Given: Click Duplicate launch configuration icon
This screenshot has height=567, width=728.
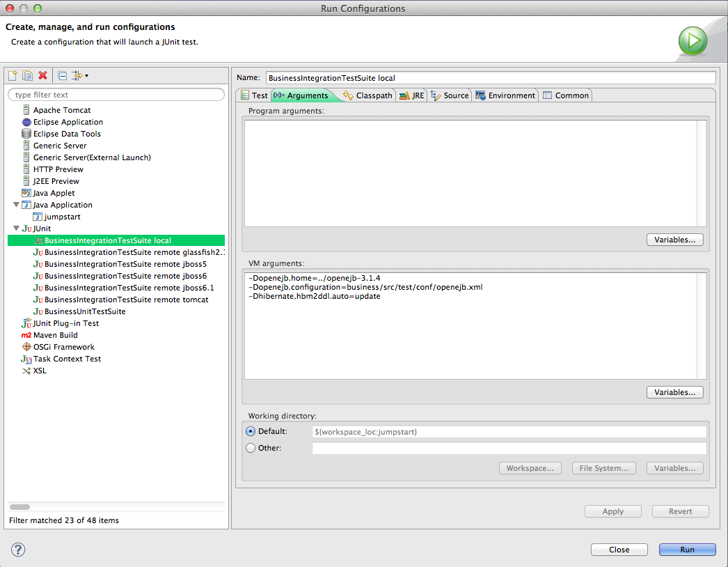Looking at the screenshot, I should (x=27, y=75).
